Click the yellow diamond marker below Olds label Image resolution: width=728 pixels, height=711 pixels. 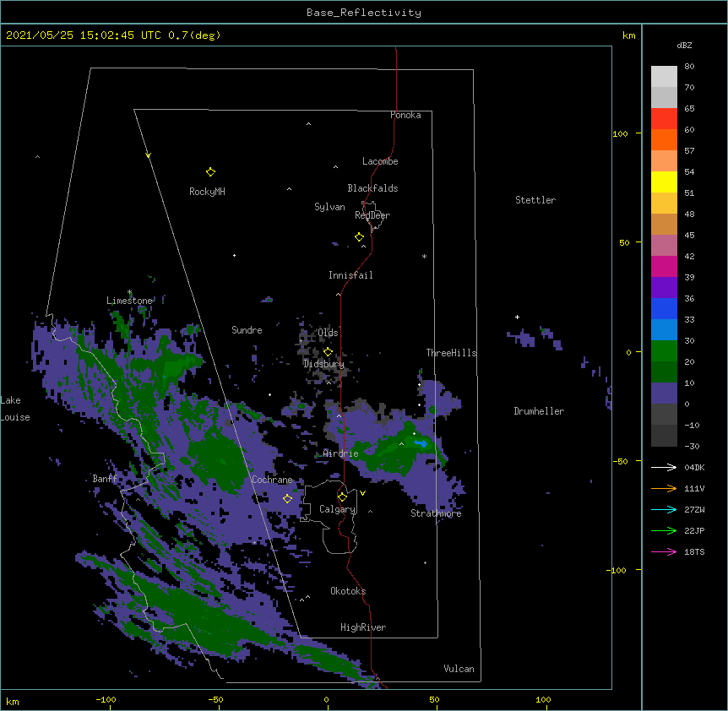328,352
